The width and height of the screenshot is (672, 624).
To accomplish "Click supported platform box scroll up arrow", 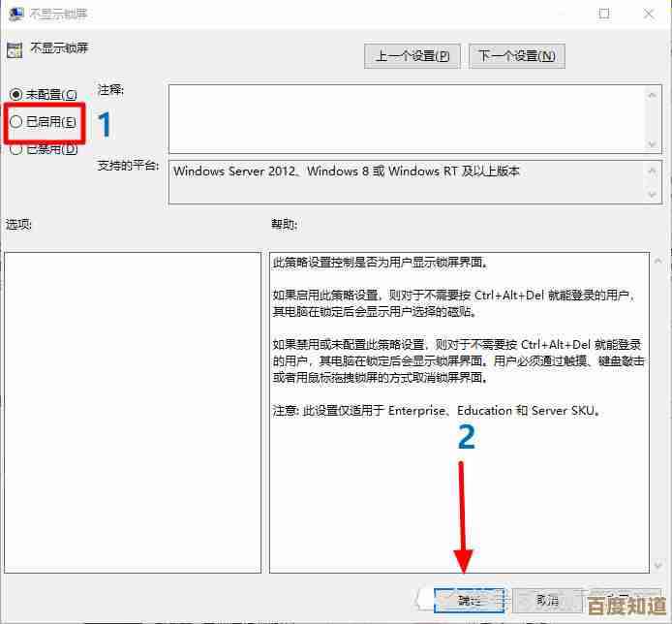I will pos(653,171).
